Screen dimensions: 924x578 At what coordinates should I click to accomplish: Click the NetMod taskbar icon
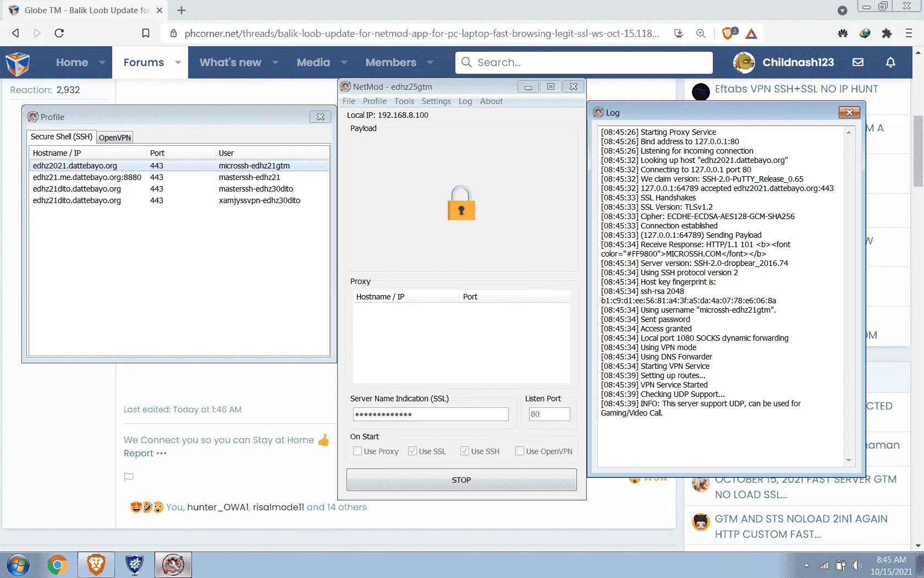point(173,565)
